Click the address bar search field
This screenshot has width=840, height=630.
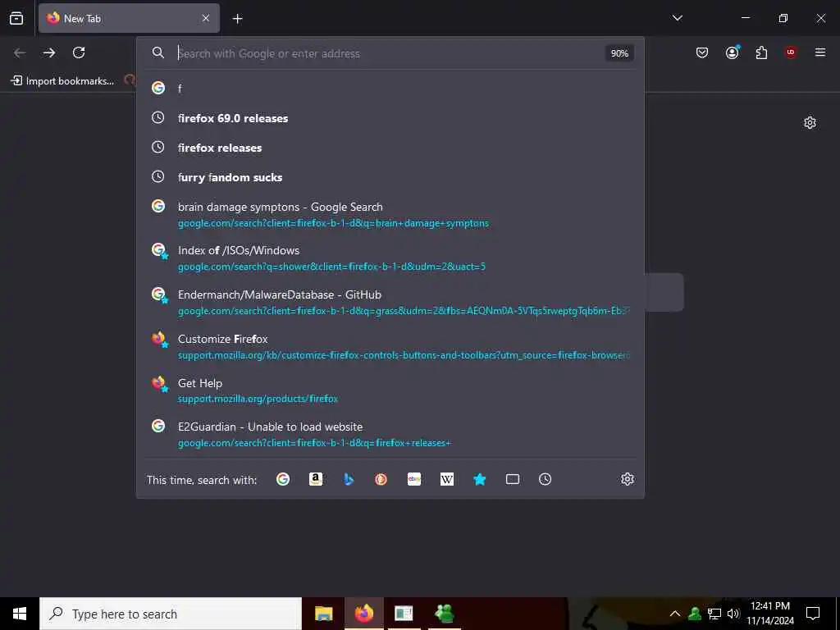(x=390, y=53)
